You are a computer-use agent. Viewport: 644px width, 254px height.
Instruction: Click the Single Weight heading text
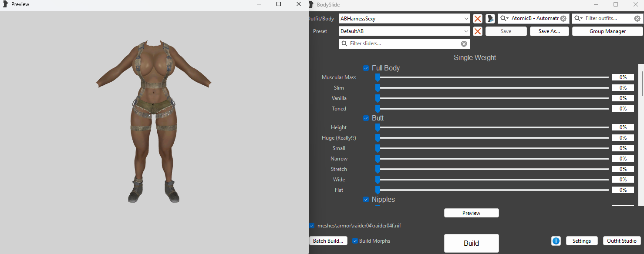click(475, 58)
